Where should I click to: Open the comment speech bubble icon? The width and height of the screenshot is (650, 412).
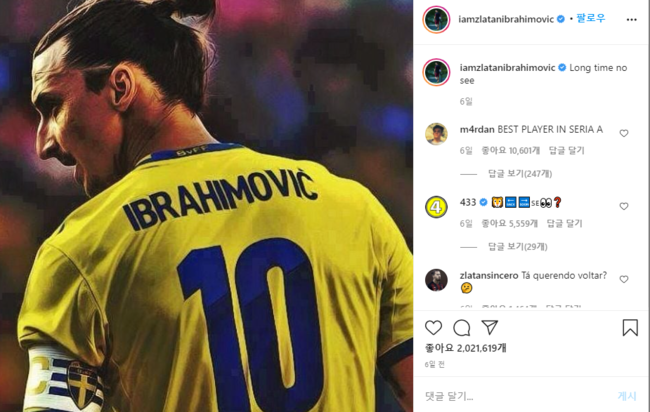click(461, 327)
